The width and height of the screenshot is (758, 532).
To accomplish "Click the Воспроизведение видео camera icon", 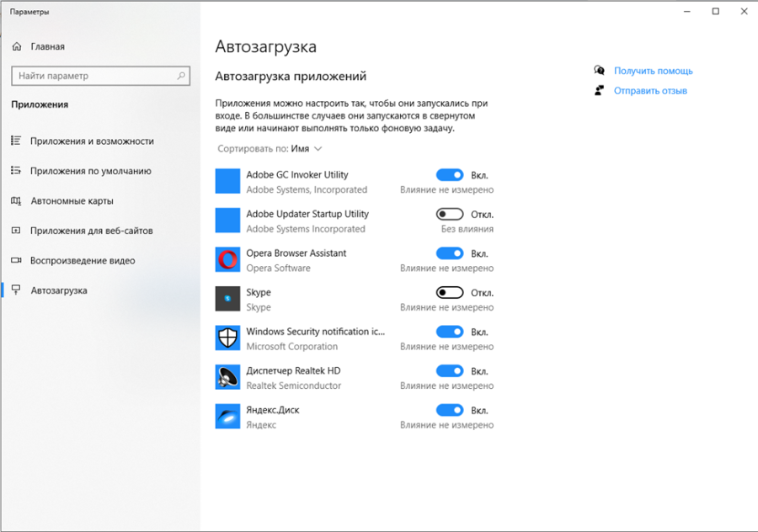I will pyautogui.click(x=16, y=260).
